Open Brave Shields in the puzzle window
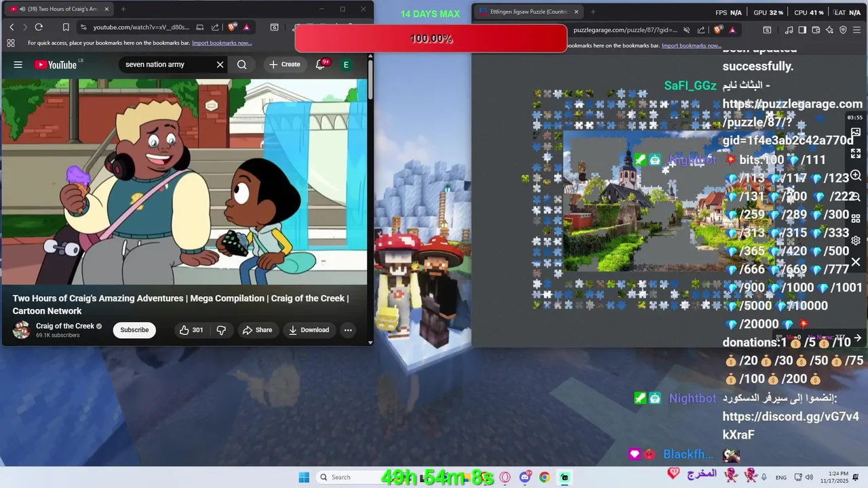Screen dimensions: 868x488 (x=718, y=30)
